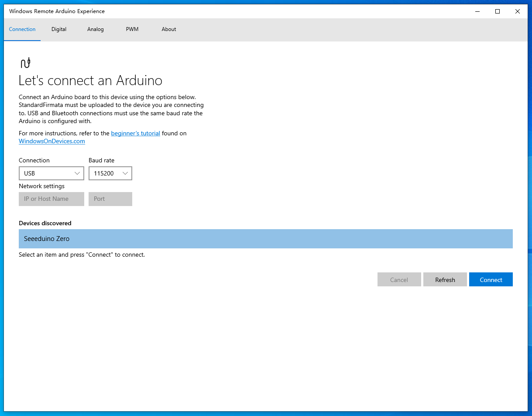Follow the beginner's tutorial link
532x416 pixels.
136,133
